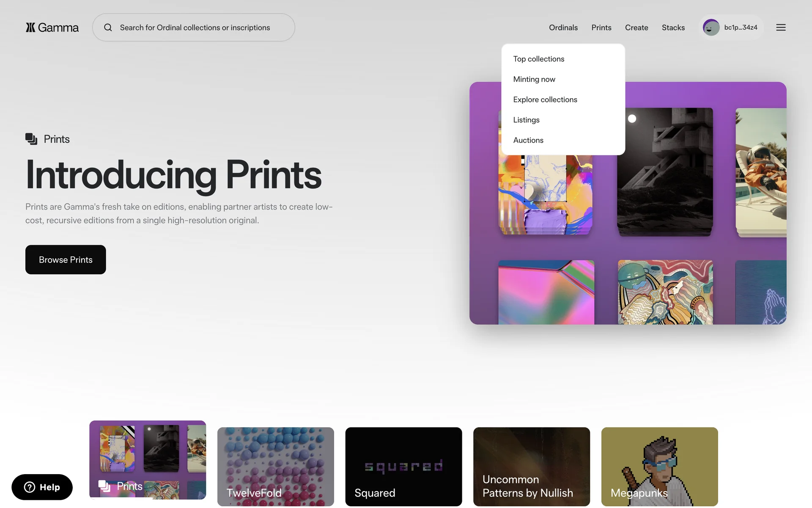
Task: Open the Create nav link
Action: 636,28
